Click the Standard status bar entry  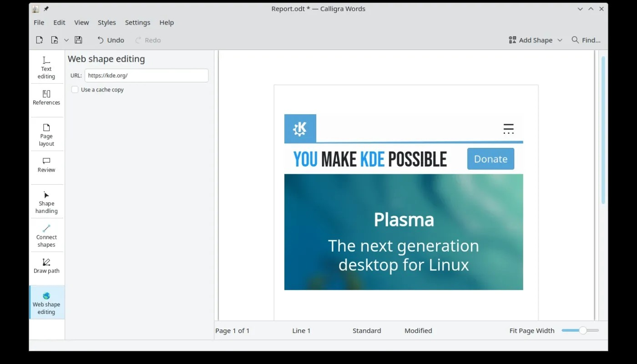(367, 331)
